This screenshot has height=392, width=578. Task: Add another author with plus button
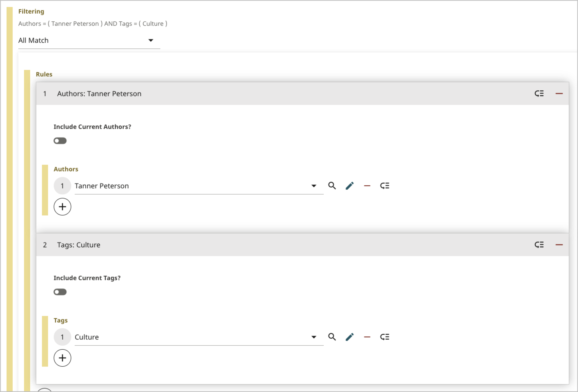click(x=62, y=207)
